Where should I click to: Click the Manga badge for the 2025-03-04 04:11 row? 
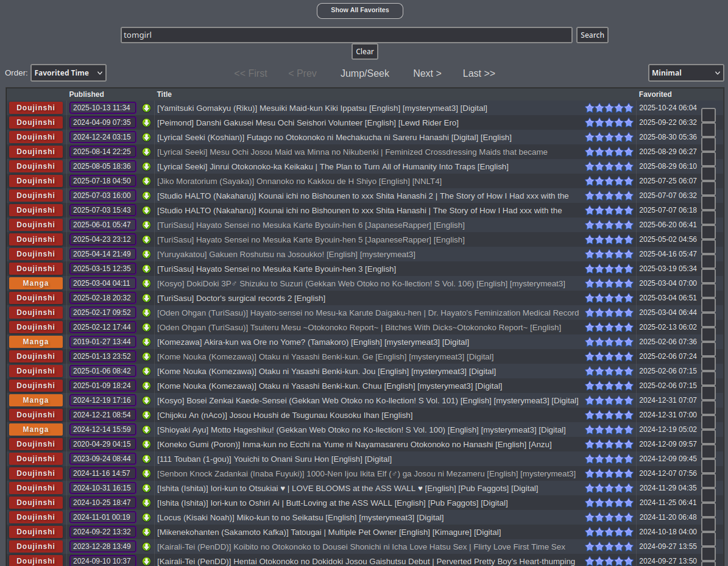click(36, 283)
